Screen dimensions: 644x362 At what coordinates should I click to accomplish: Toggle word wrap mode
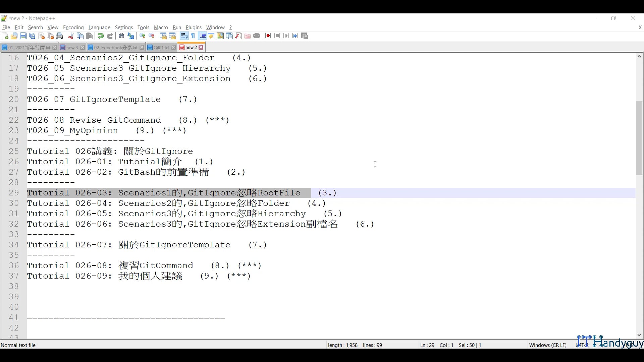pyautogui.click(x=184, y=36)
